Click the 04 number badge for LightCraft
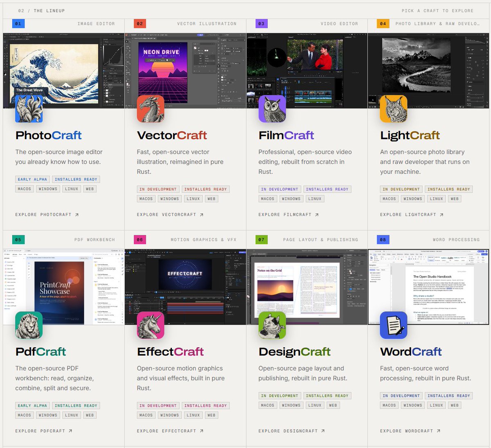491x448 pixels. tap(383, 24)
